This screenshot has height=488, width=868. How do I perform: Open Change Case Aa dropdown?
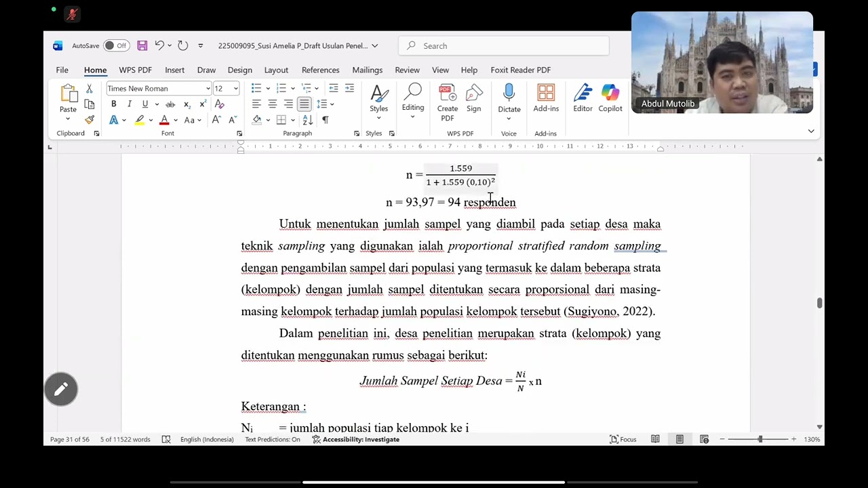[192, 120]
